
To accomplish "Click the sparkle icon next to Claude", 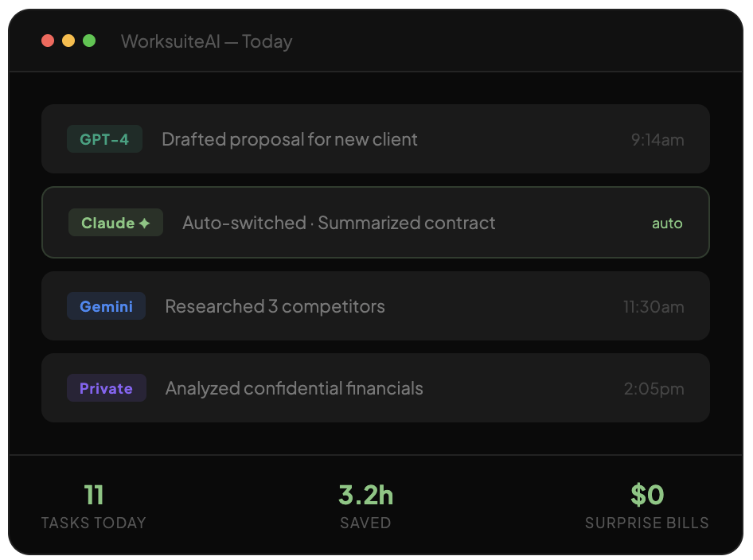I will tap(144, 224).
